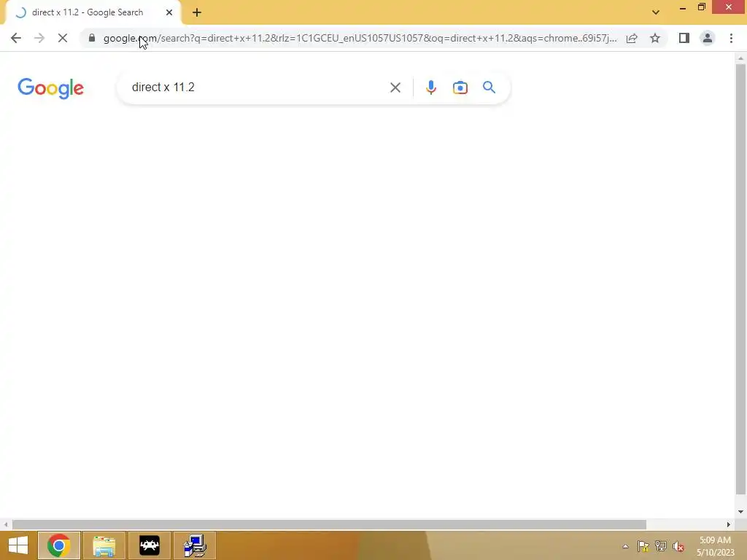Click the magnifier search button
The image size is (747, 560).
coord(489,87)
